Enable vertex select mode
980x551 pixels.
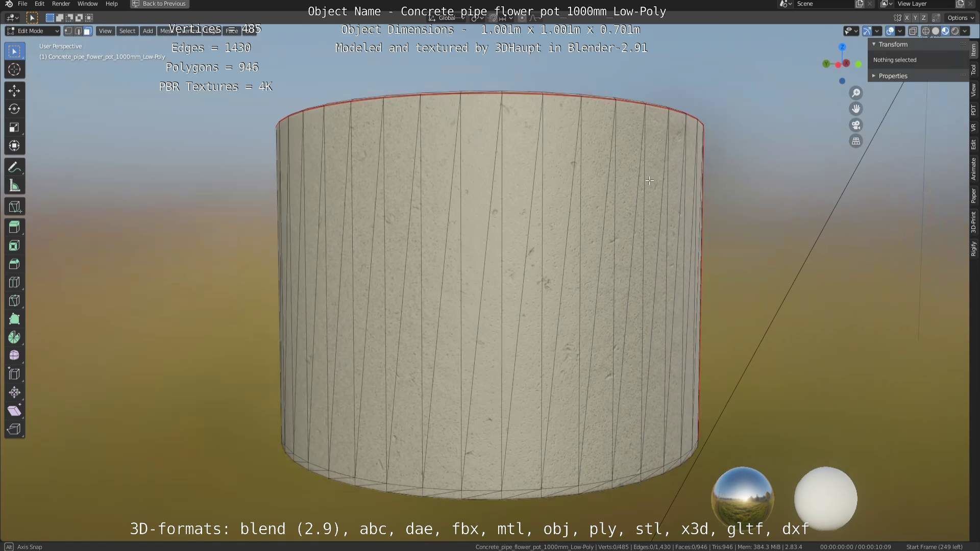[68, 31]
